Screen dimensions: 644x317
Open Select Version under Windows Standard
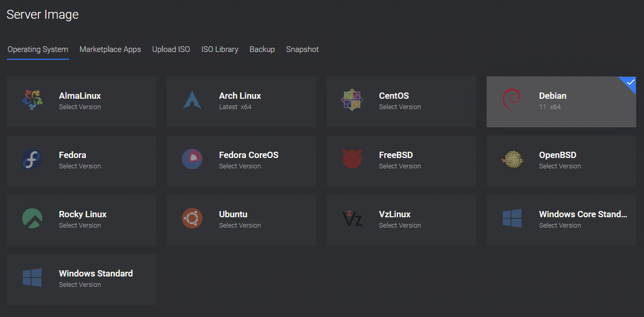[80, 285]
